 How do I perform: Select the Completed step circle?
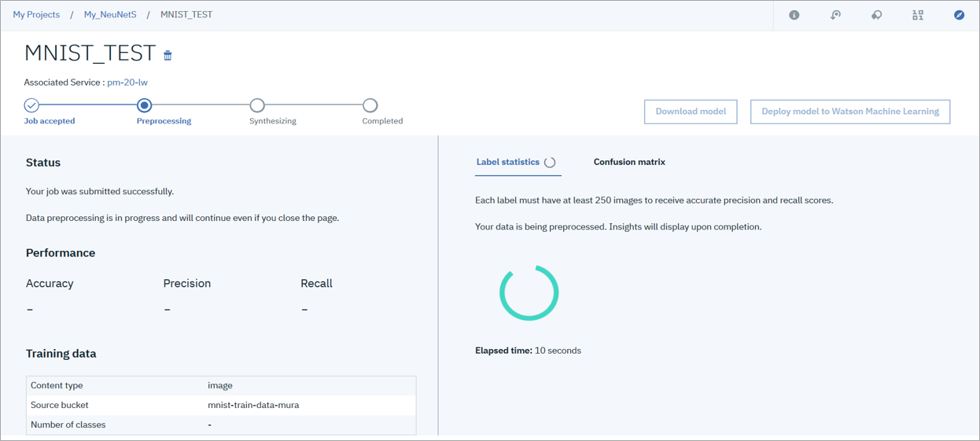pyautogui.click(x=370, y=105)
